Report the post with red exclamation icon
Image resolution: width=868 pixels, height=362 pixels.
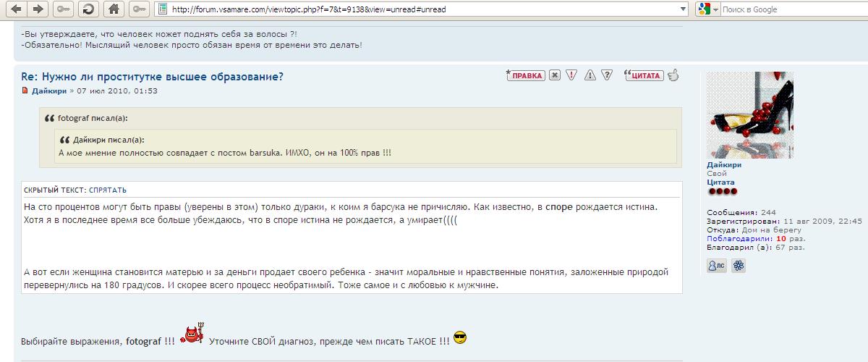(571, 75)
